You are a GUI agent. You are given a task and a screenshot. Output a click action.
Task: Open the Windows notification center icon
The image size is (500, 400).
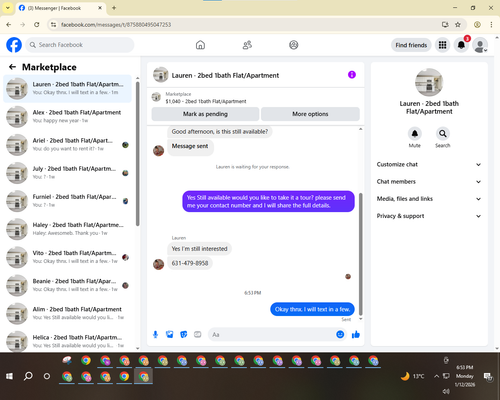coord(488,376)
